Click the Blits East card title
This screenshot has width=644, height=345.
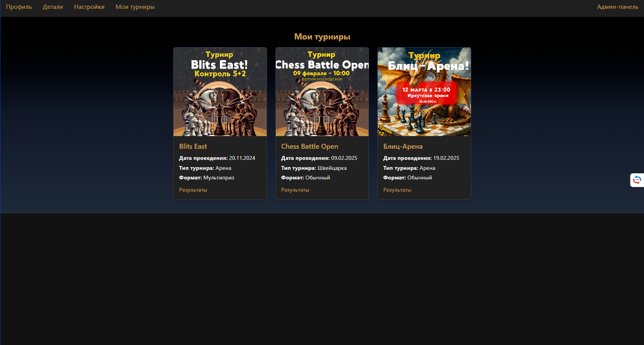(x=193, y=146)
